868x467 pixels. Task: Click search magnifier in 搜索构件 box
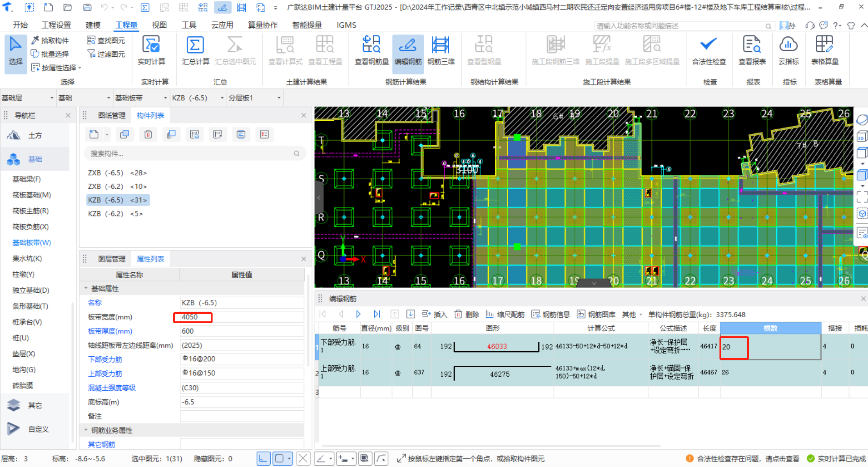pyautogui.click(x=297, y=153)
